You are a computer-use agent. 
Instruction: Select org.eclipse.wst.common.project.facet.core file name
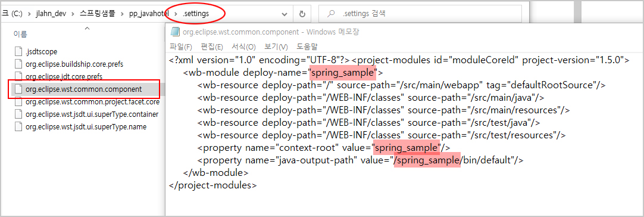[x=92, y=101]
